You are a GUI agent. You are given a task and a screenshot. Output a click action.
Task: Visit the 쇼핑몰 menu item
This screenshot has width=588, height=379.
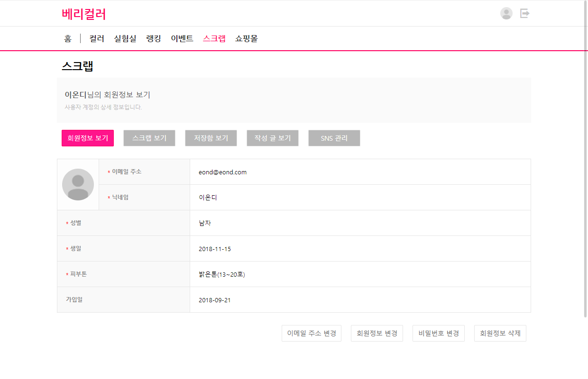tap(247, 38)
